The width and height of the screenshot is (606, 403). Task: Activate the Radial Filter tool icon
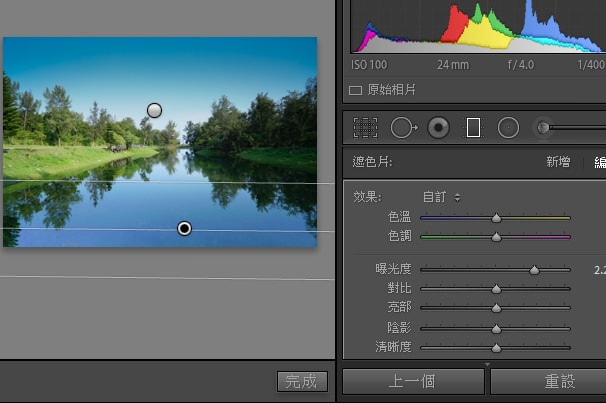point(508,127)
